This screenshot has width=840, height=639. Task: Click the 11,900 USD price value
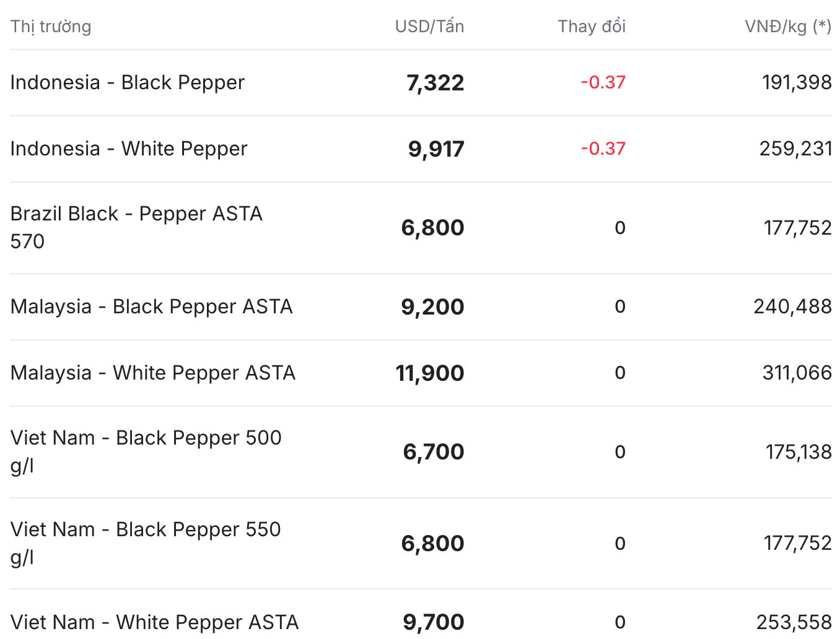coord(430,373)
